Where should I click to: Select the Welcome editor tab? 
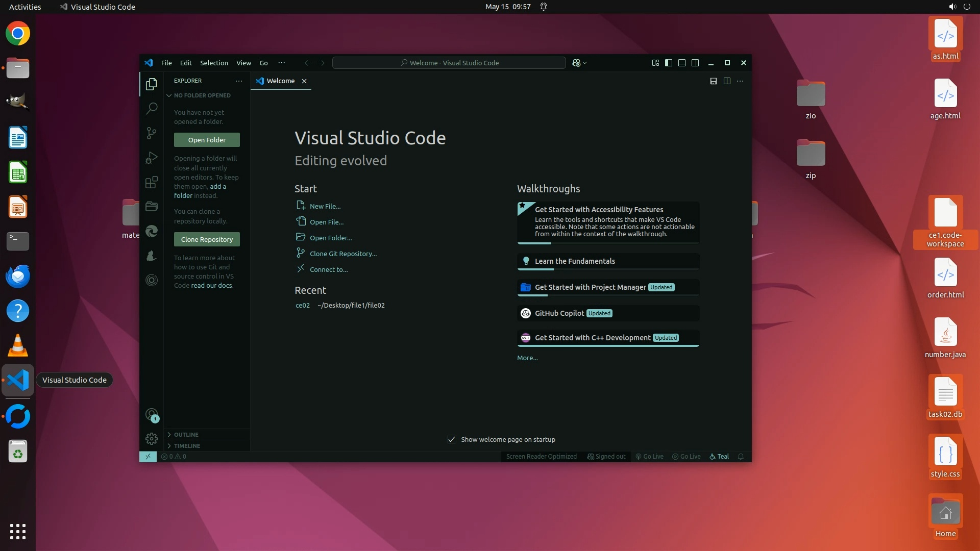pyautogui.click(x=280, y=81)
